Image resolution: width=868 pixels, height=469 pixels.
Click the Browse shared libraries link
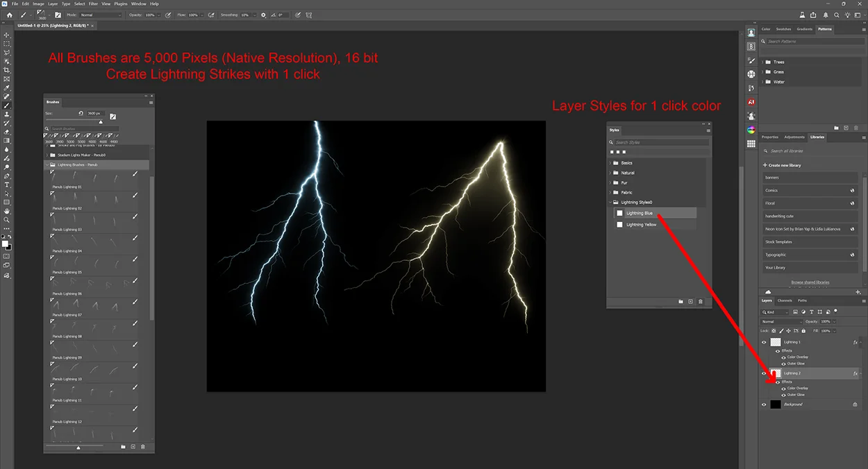tap(810, 282)
